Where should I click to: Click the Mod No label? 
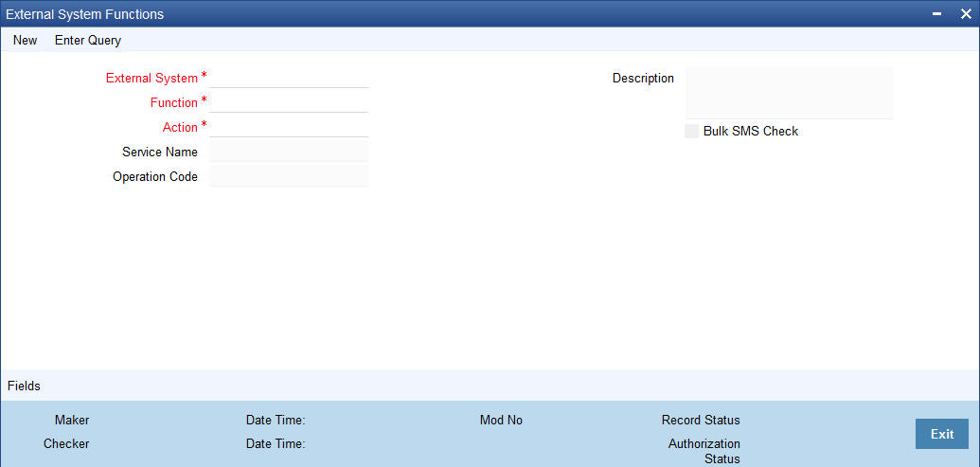click(x=501, y=421)
